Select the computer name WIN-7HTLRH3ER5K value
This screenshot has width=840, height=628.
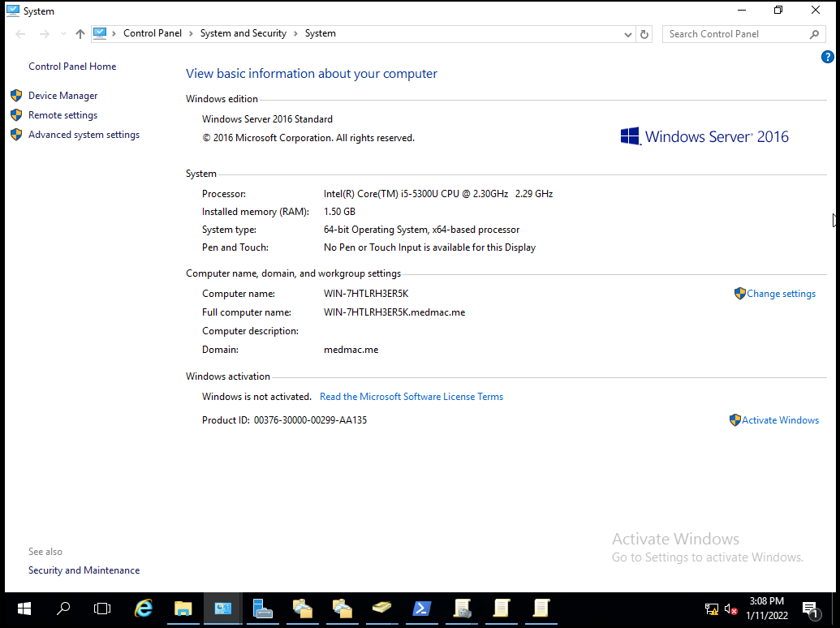(366, 294)
